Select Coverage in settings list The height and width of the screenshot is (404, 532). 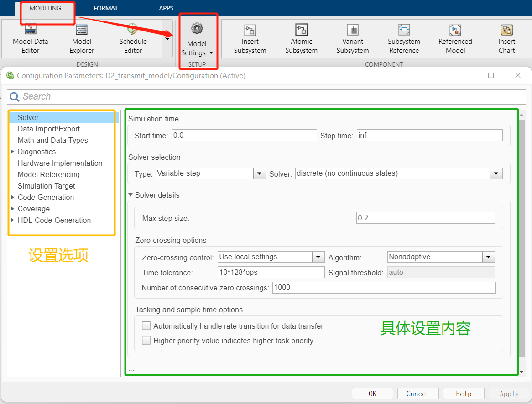[x=34, y=209]
